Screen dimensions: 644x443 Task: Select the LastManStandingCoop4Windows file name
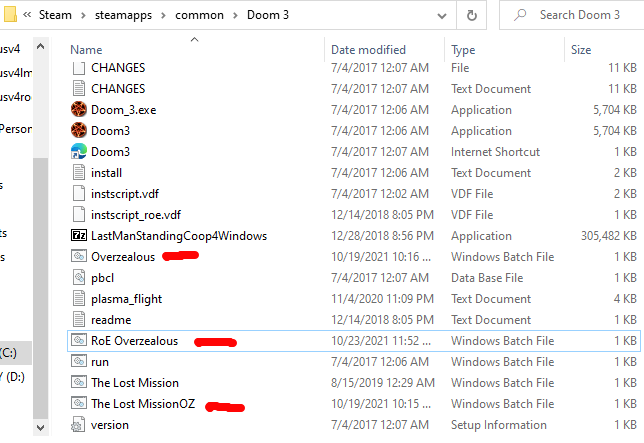click(179, 236)
